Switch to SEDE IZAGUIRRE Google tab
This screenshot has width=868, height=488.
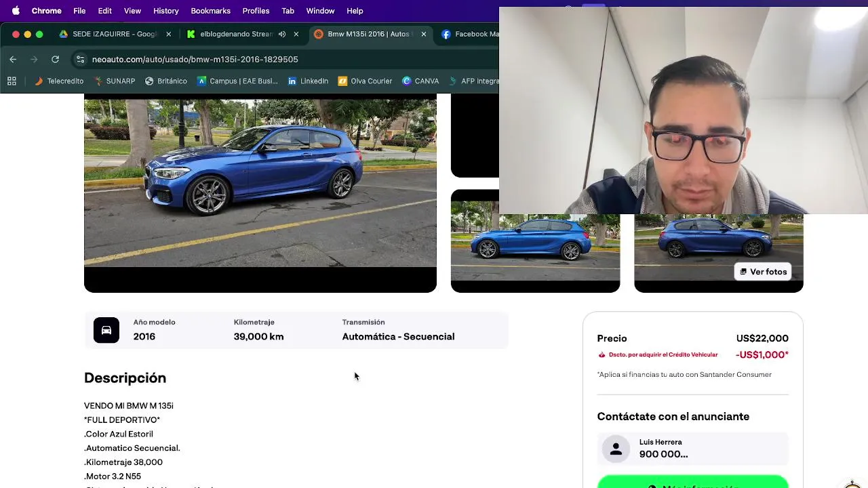click(x=108, y=34)
